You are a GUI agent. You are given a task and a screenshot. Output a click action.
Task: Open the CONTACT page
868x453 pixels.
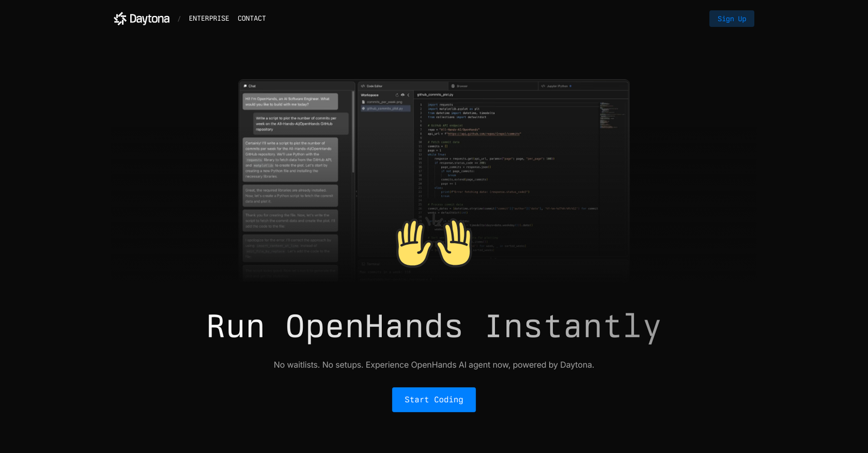(x=252, y=18)
